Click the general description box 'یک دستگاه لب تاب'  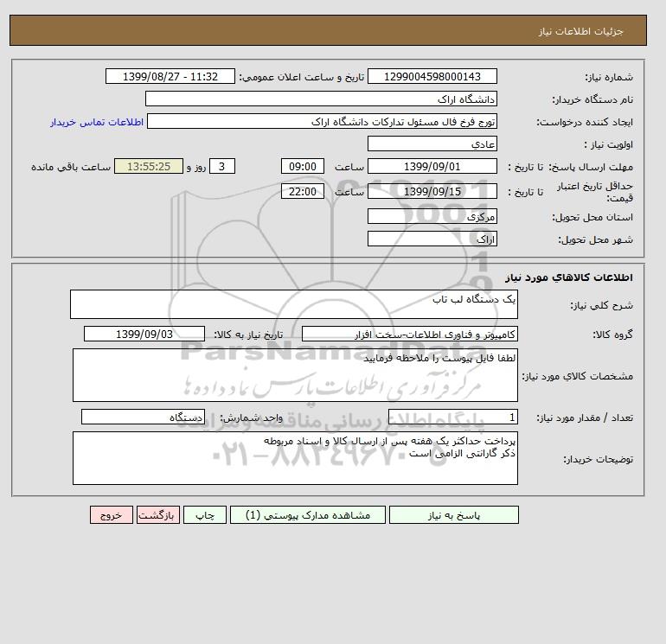[x=294, y=304]
